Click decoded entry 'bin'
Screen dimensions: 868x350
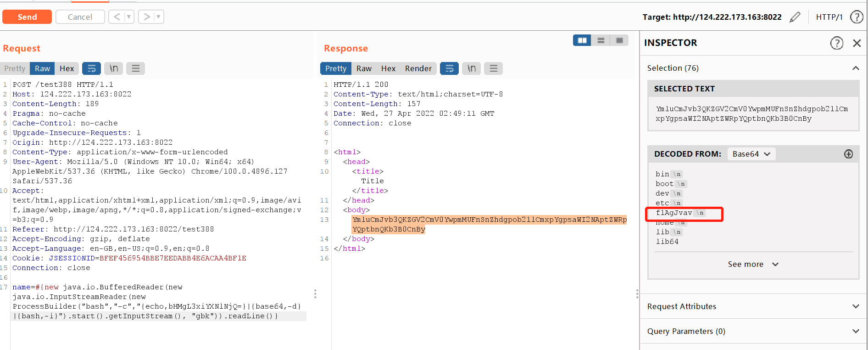(x=662, y=174)
